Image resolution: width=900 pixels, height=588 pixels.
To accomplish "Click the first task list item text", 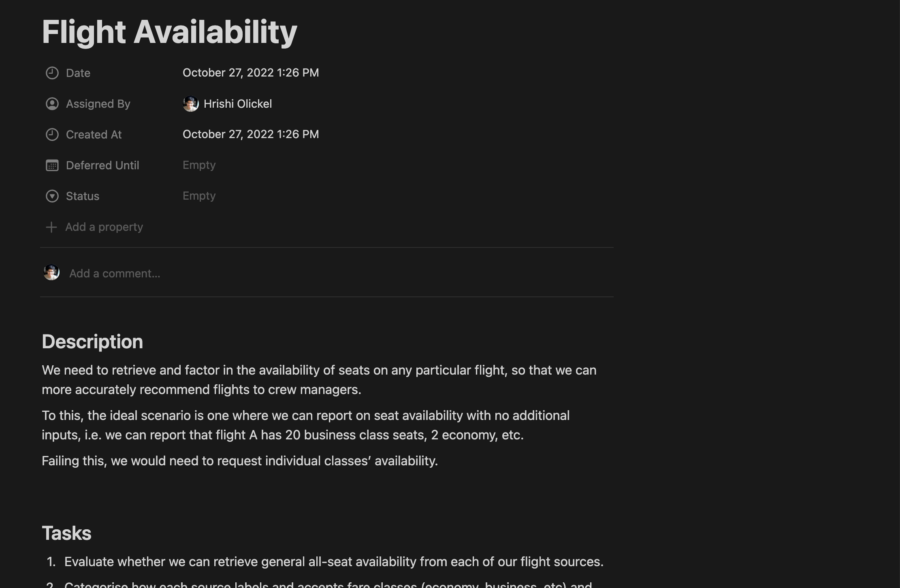I will click(x=334, y=562).
